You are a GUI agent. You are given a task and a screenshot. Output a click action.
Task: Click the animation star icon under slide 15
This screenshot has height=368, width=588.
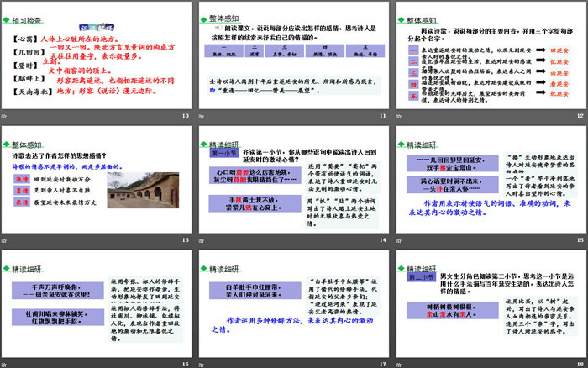pos(399,240)
